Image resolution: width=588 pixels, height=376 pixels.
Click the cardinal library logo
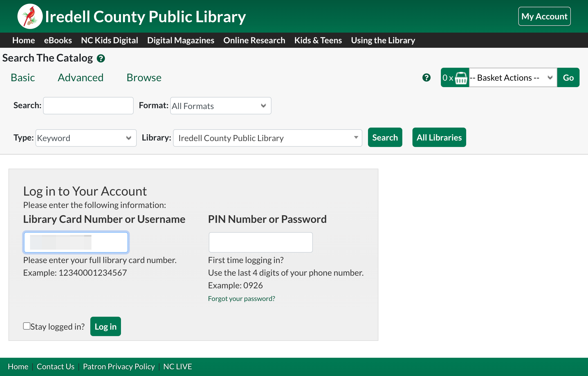coord(30,16)
